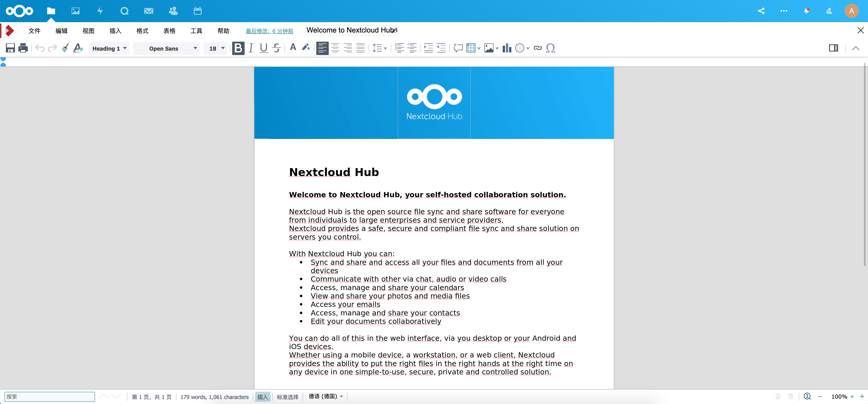Open the 视图 menu

pos(88,31)
